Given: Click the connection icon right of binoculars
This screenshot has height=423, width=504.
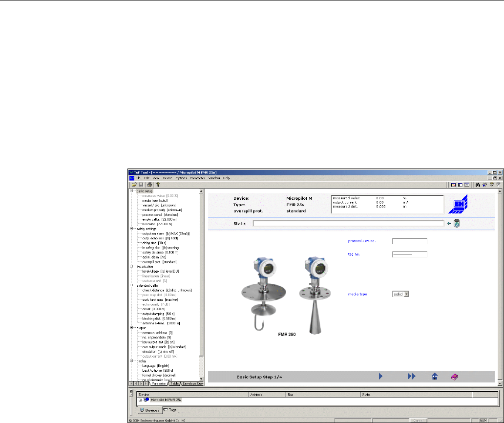Looking at the screenshot, I should (485, 185).
